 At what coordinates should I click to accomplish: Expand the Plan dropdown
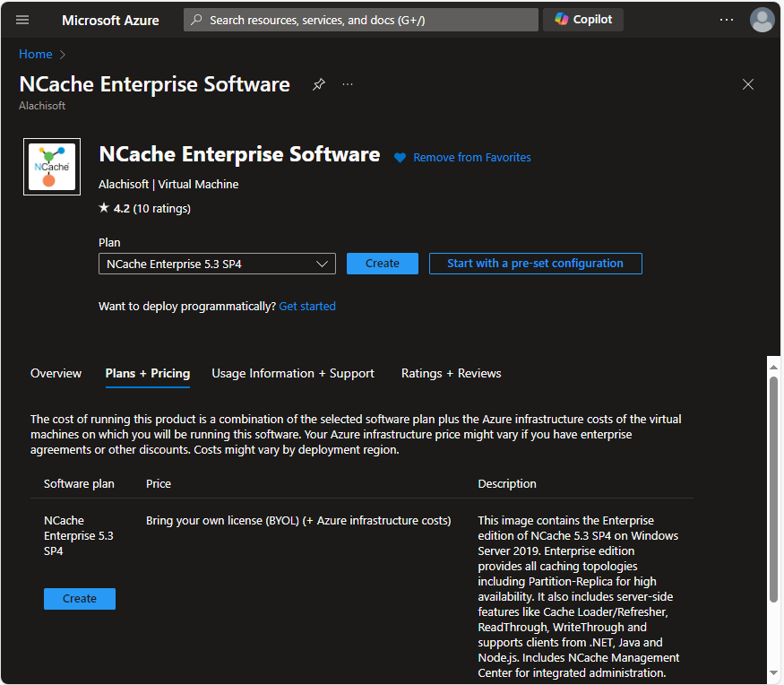(x=217, y=264)
